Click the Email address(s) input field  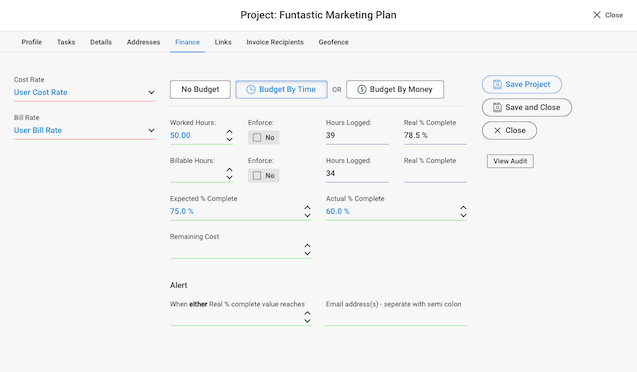[396, 317]
